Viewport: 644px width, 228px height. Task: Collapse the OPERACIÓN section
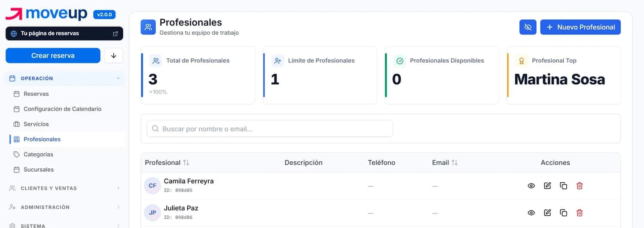pyautogui.click(x=64, y=79)
